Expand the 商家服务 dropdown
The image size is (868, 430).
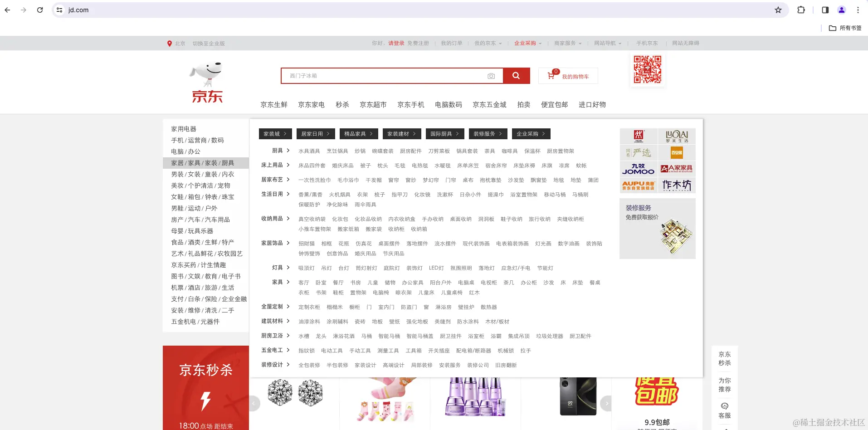click(568, 44)
